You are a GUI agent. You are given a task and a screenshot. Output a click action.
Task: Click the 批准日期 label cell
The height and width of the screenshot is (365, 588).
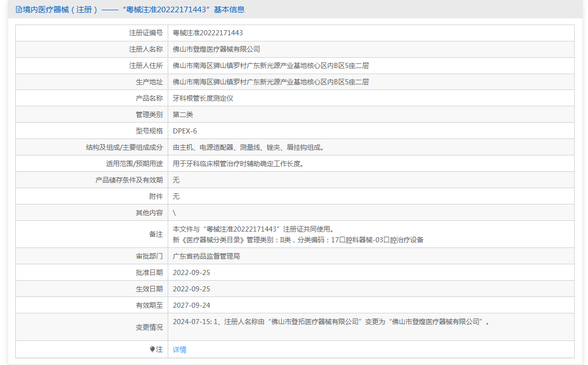92,272
